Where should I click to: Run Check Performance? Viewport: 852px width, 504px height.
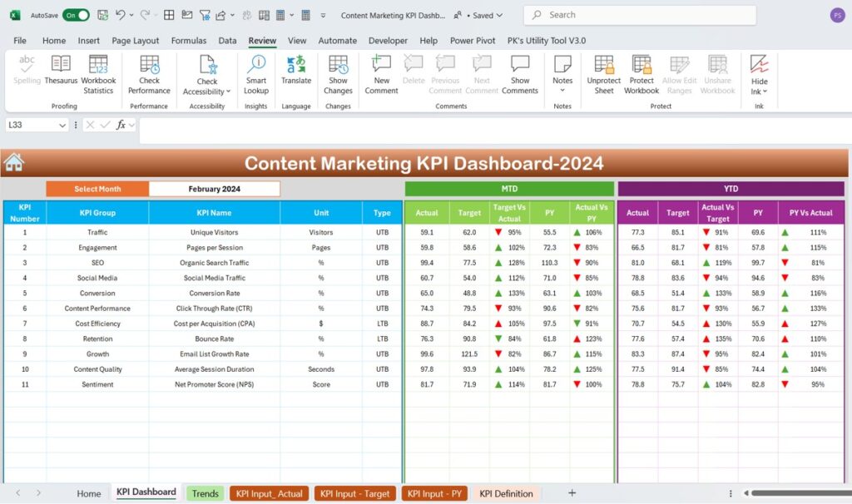(x=149, y=75)
